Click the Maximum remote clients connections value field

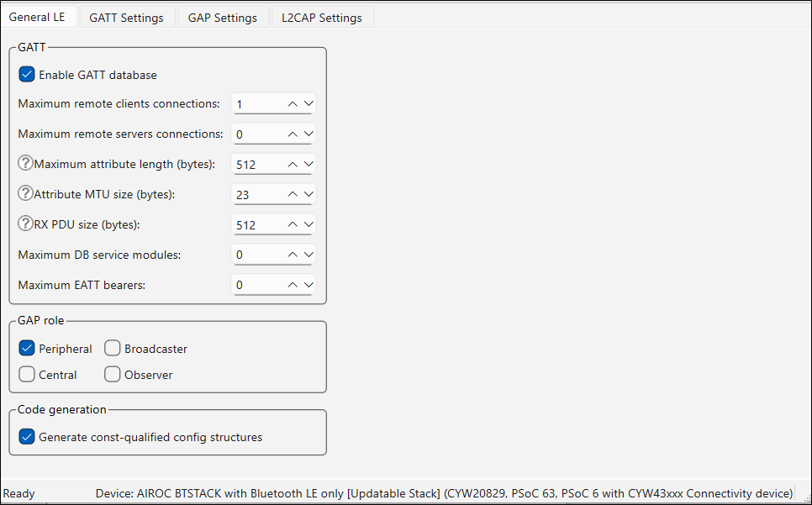(256, 104)
